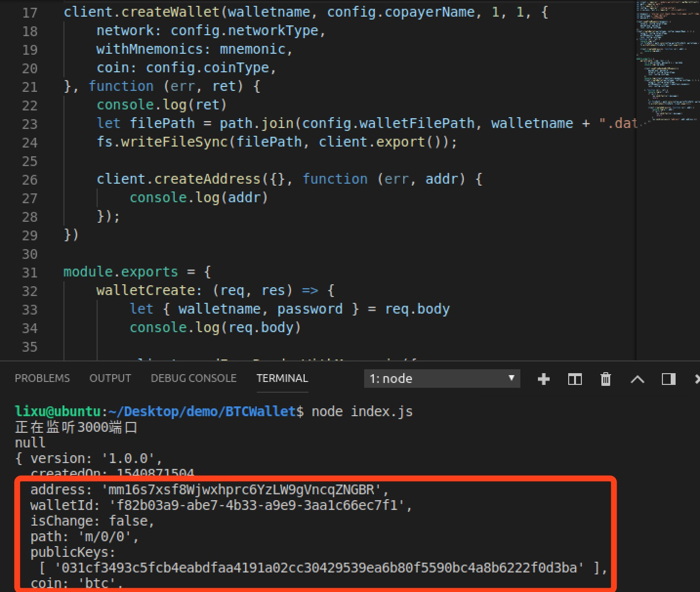Screen dimensions: 700x592
Task: Click 'network: config.networkType,' text
Action: coord(211,31)
